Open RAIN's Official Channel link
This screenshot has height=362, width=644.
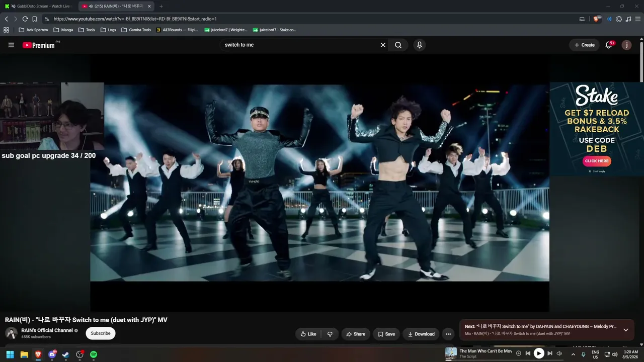pos(47,330)
